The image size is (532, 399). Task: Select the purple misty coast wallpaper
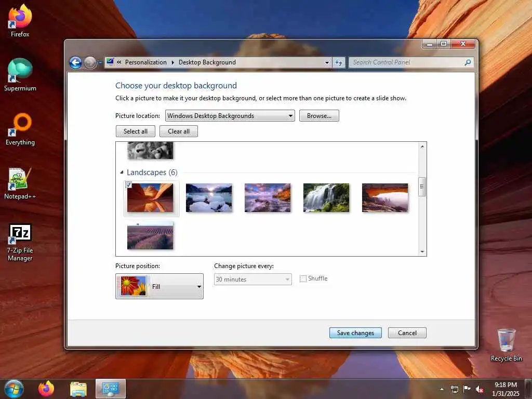(x=268, y=198)
